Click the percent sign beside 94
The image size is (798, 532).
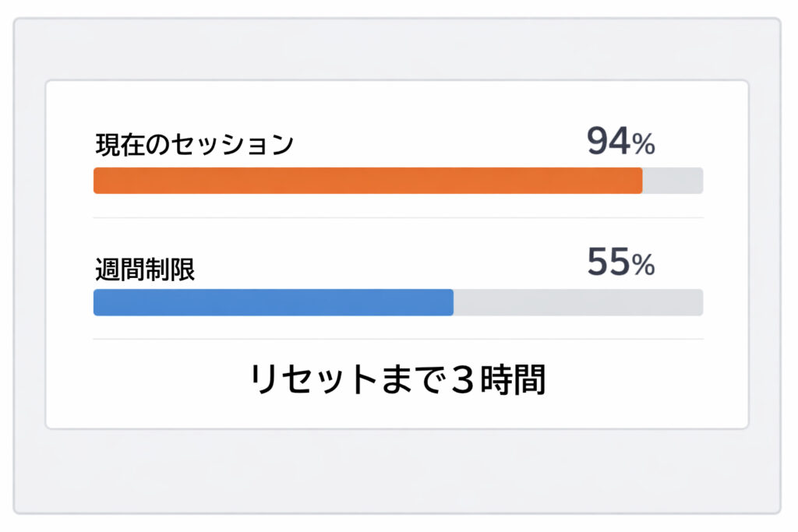(644, 144)
